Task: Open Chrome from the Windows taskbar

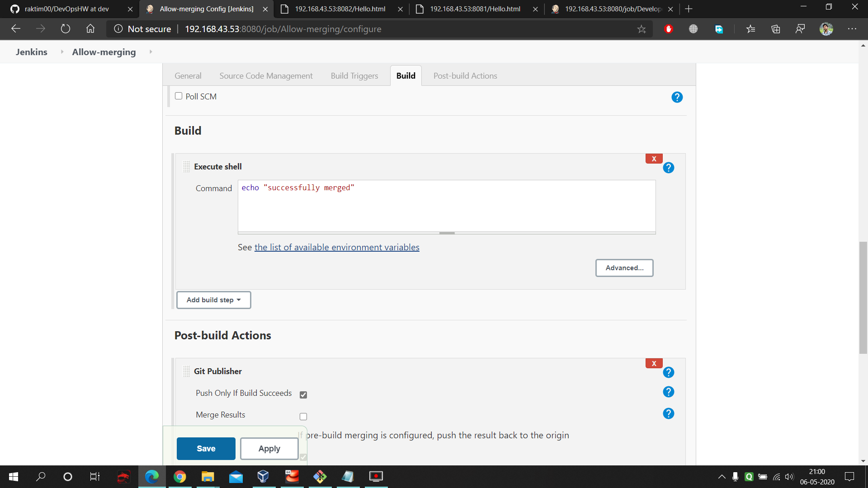Action: pos(179,477)
